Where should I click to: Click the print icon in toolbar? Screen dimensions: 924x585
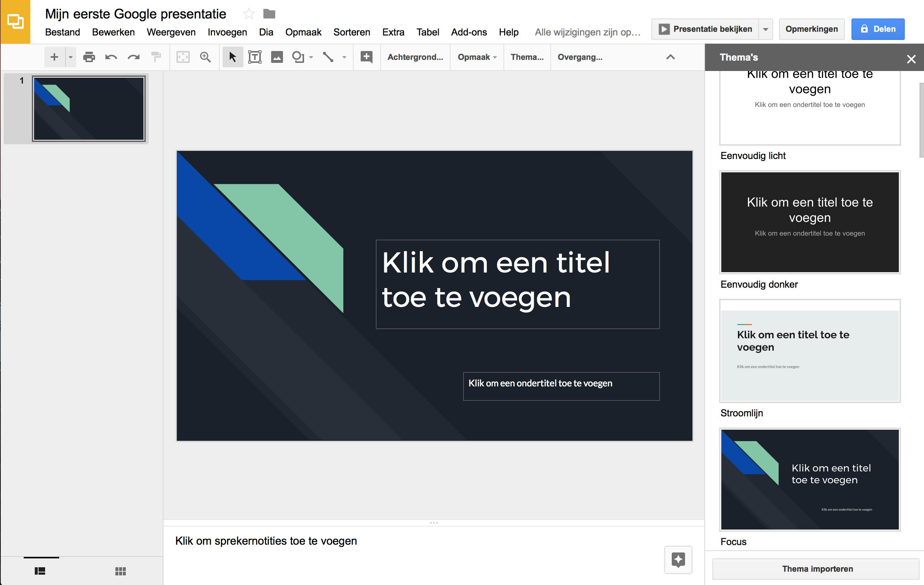pos(89,57)
